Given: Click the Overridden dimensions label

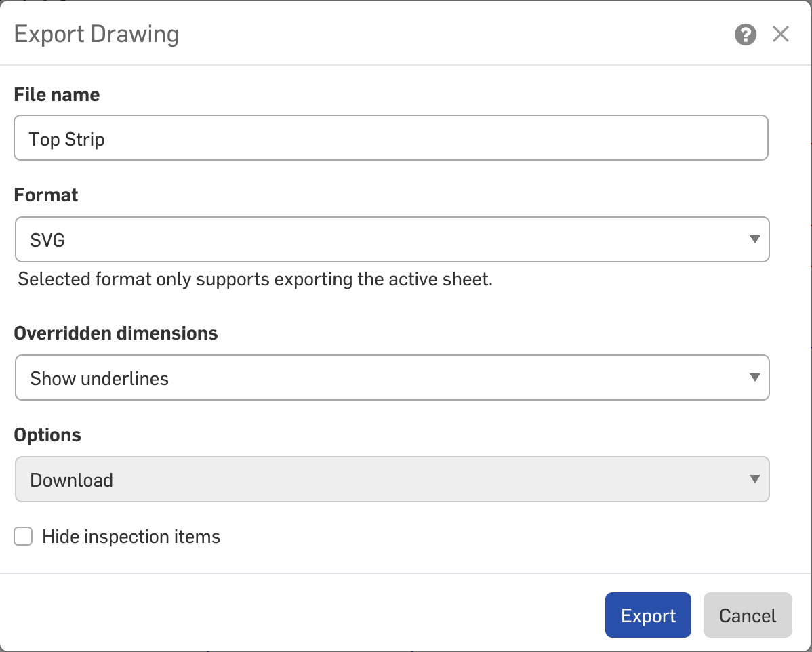Looking at the screenshot, I should click(116, 333).
